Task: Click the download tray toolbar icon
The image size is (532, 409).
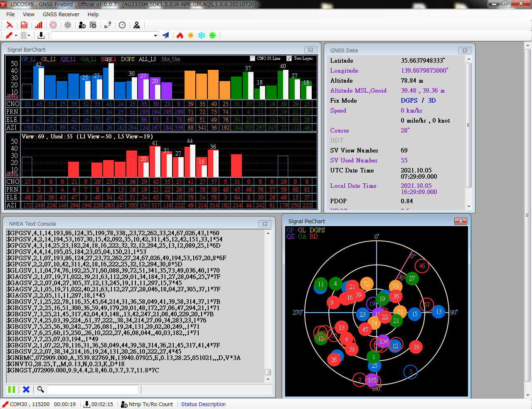Action: click(x=41, y=35)
